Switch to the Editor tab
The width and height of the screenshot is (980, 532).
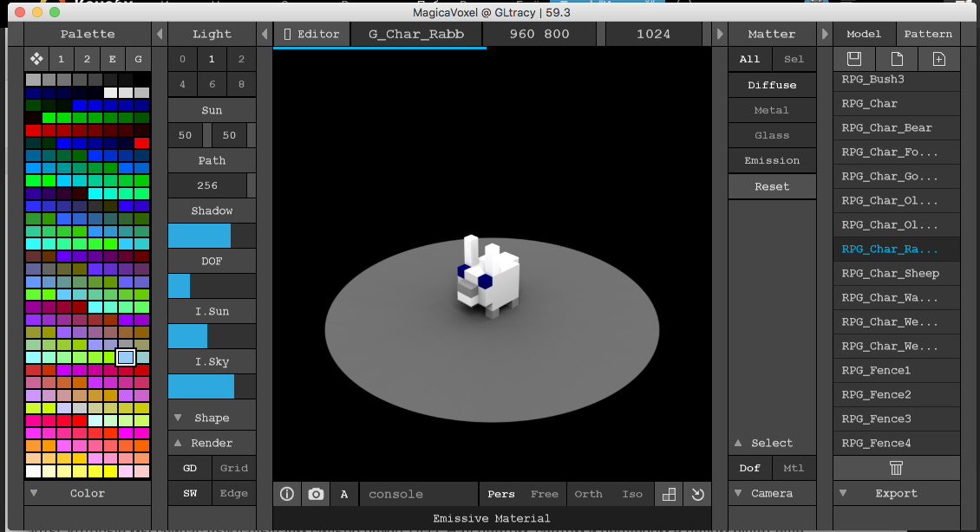312,34
